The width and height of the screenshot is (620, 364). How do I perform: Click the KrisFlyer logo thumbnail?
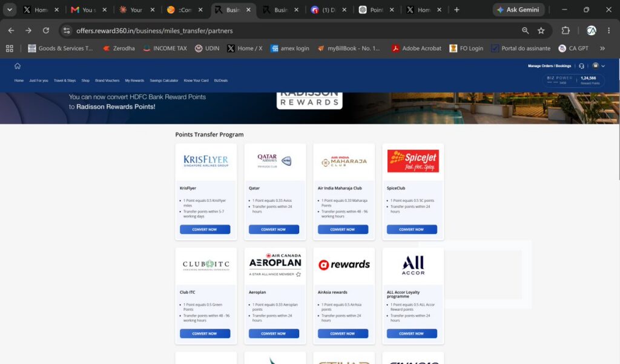(x=206, y=161)
